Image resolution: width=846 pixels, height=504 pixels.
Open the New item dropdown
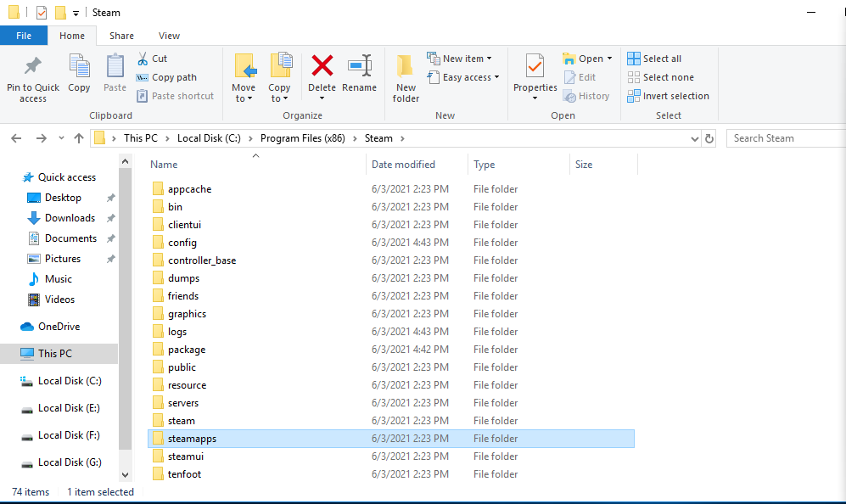click(460, 59)
